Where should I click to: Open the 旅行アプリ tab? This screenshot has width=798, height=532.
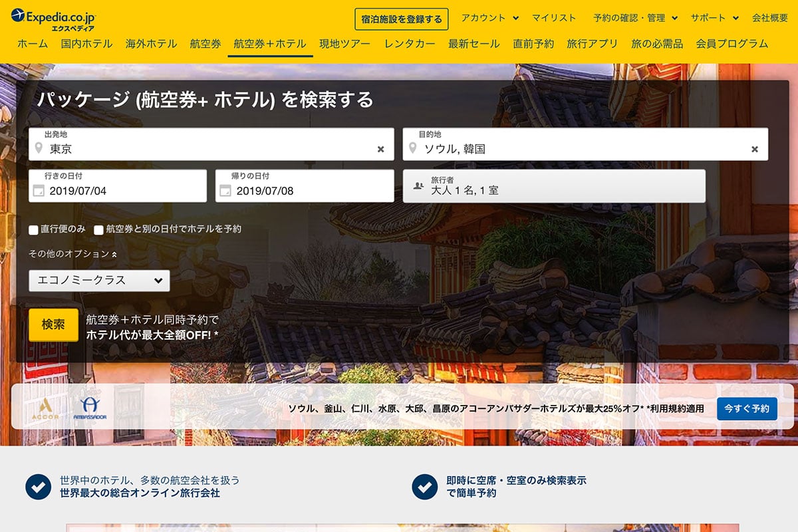point(593,44)
